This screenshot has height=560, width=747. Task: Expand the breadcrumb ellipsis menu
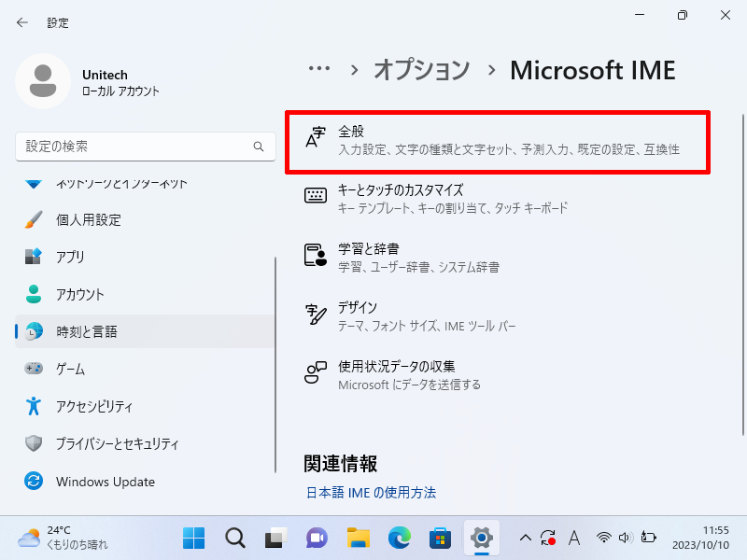[318, 69]
